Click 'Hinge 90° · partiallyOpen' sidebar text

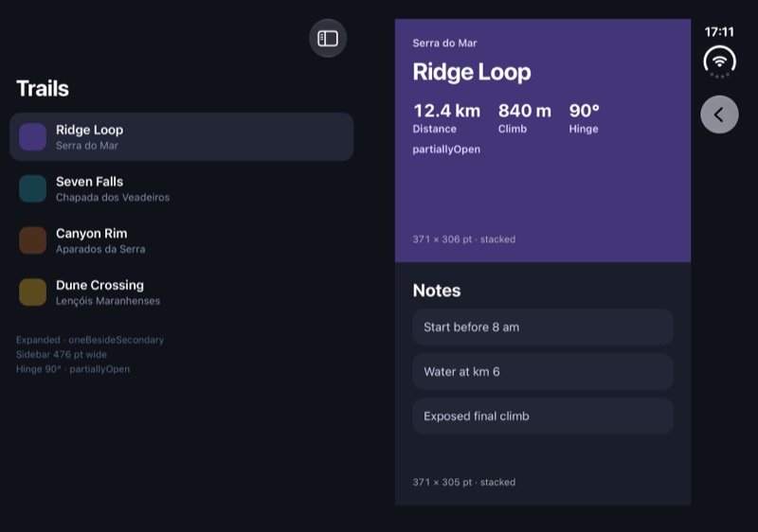point(73,369)
